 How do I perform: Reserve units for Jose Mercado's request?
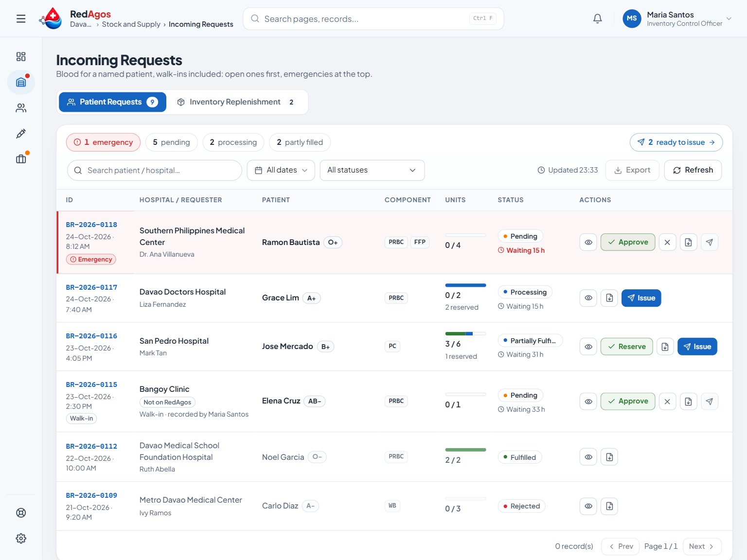[627, 347]
